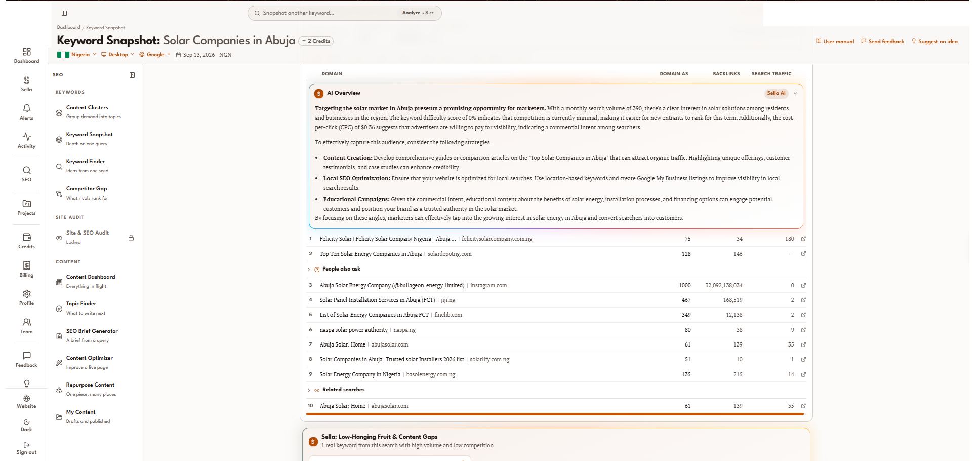Image resolution: width=980 pixels, height=461 pixels.
Task: Click the locked Site & SEO Audit item
Action: coord(94,237)
